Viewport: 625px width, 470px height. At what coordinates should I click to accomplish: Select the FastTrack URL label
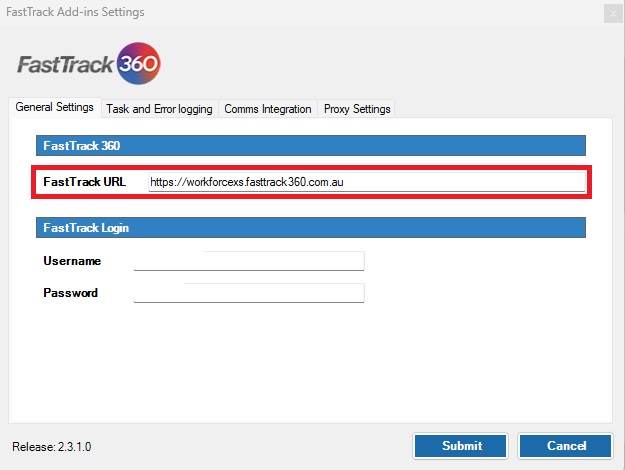85,182
